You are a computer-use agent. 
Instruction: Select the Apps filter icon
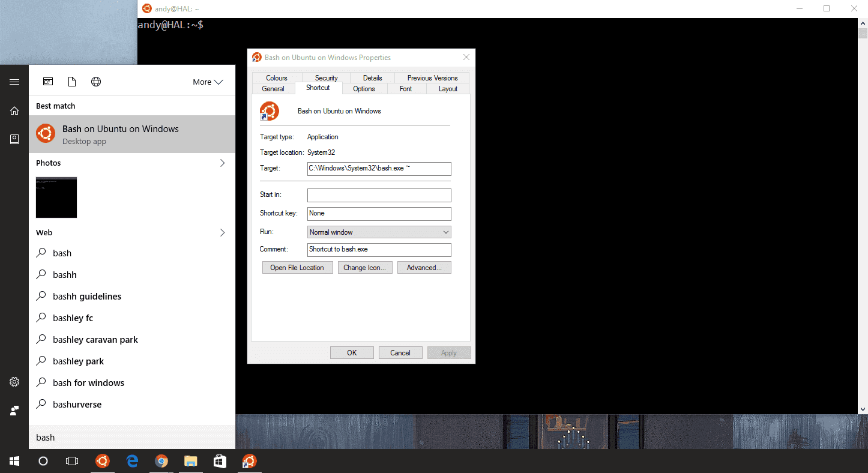48,82
